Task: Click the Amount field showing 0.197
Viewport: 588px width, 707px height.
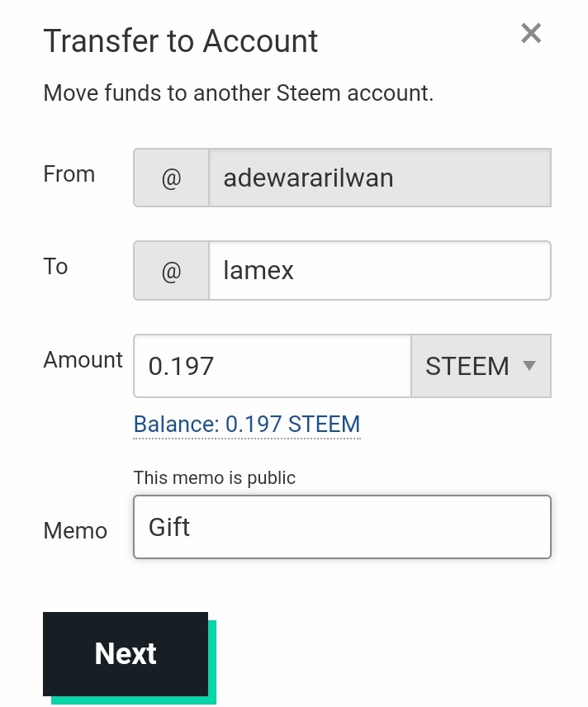Action: pyautogui.click(x=272, y=366)
